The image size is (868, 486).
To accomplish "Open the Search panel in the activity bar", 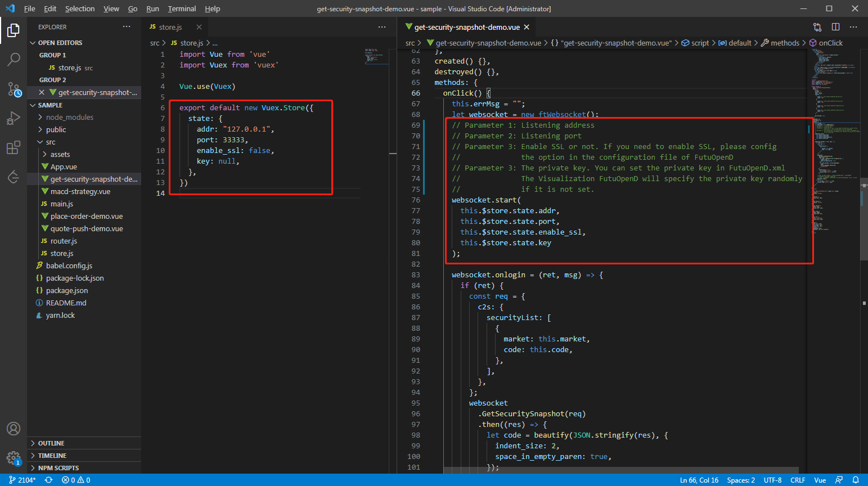I will pyautogui.click(x=14, y=60).
